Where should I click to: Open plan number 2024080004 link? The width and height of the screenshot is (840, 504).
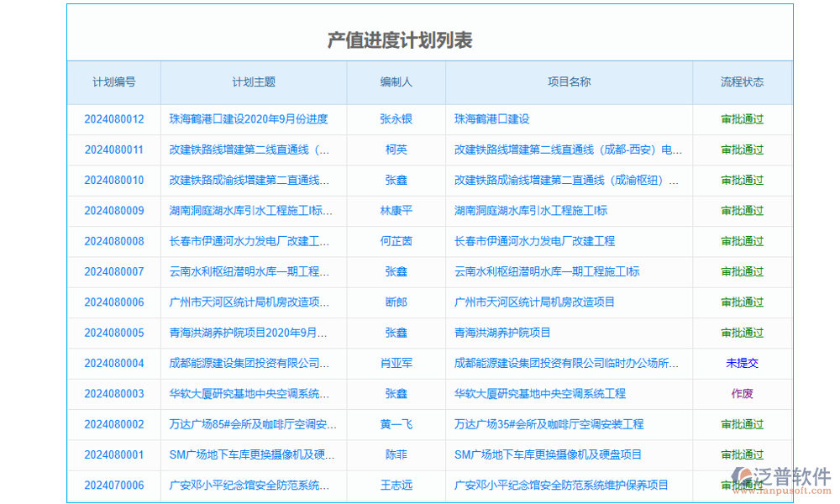click(x=113, y=363)
